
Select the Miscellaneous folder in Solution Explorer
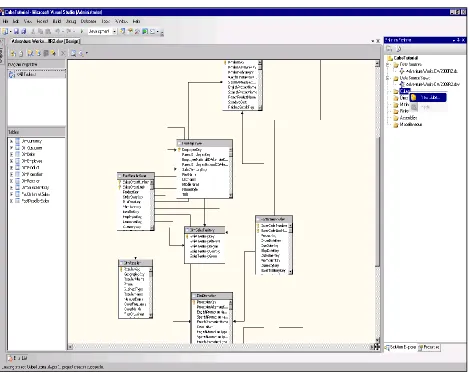coord(408,125)
